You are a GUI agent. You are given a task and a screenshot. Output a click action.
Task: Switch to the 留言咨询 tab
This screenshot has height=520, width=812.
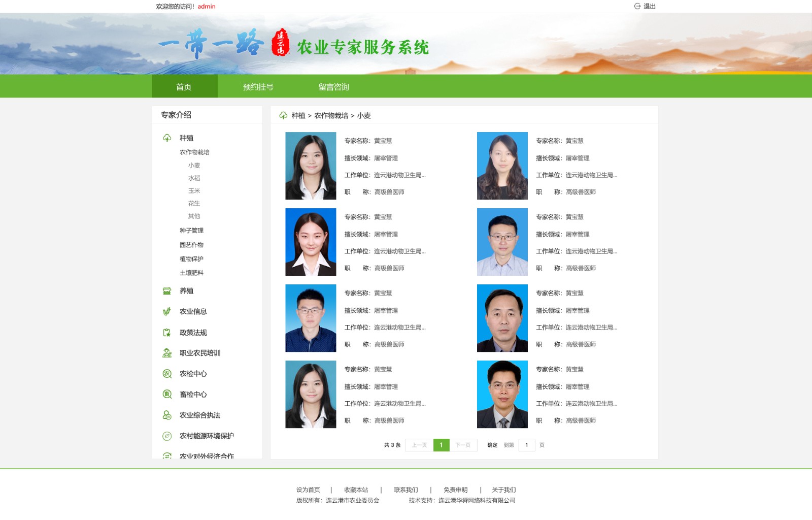(333, 87)
